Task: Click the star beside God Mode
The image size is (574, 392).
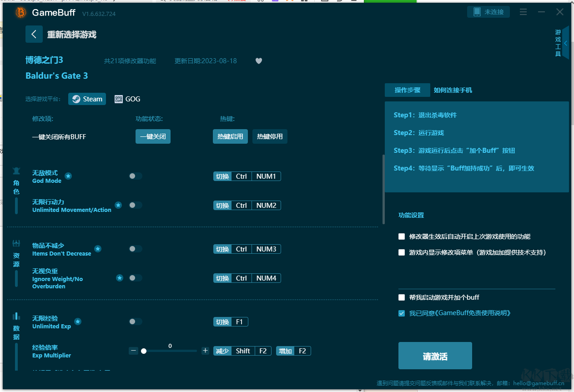Action: (x=68, y=176)
